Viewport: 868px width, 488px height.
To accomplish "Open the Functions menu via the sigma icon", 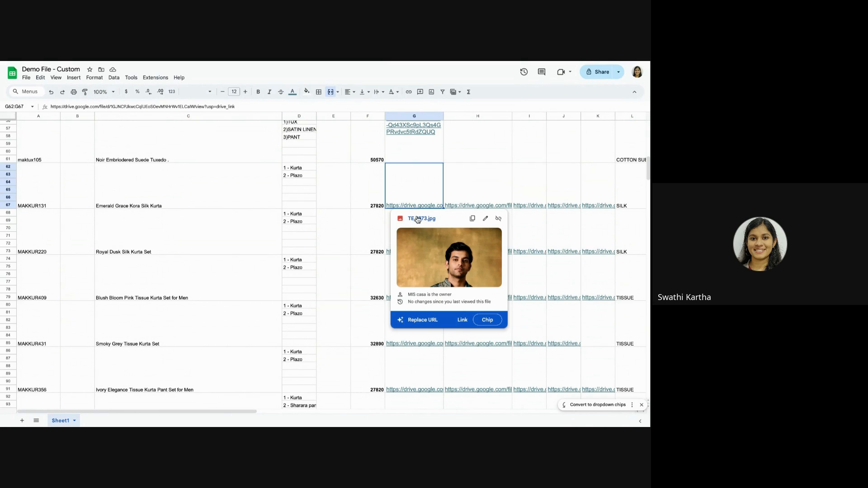I will tap(469, 92).
